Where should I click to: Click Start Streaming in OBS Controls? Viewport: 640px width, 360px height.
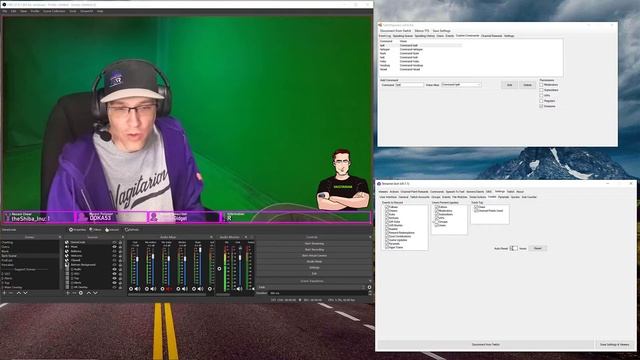314,244
